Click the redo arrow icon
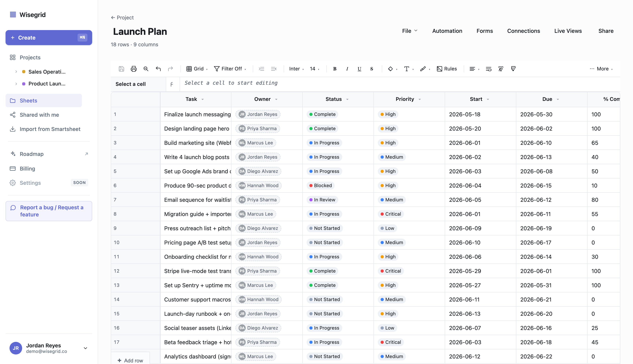Screen dimensions: 633x364 point(171,69)
